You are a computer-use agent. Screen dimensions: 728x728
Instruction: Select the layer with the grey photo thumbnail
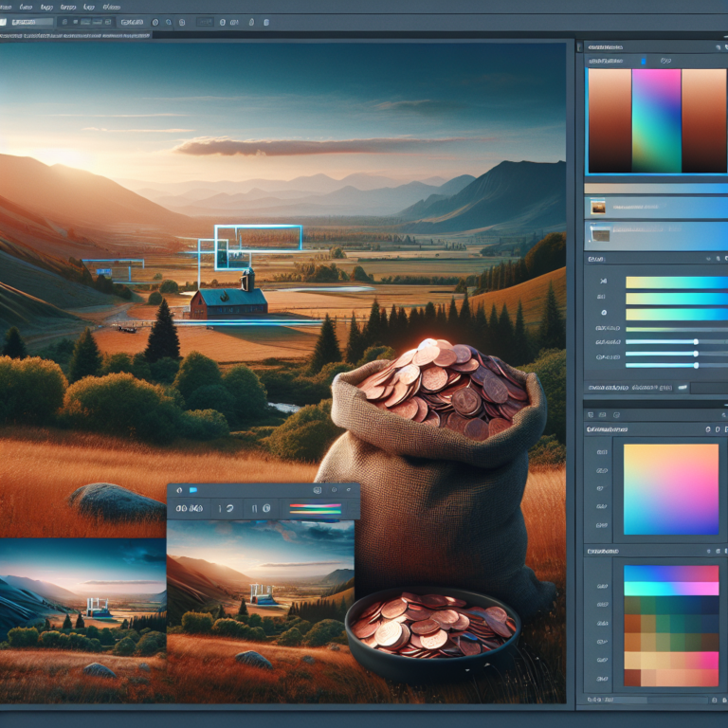click(x=656, y=236)
